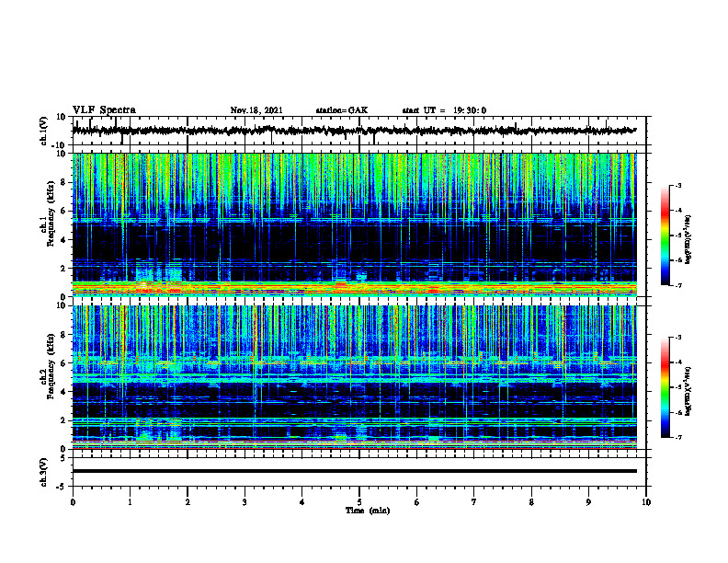Screen dimensions: 728x563
Task: Click the ch.1 color scale bar
Action: 665,236
